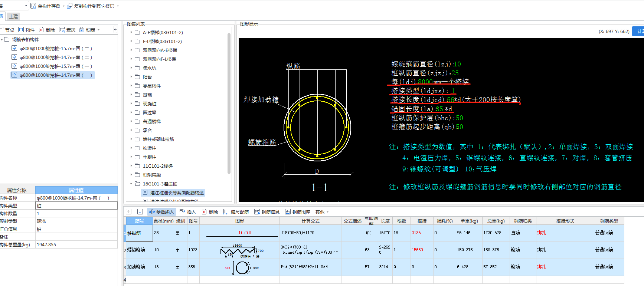
Task: Open the 其他 dropdown in rebar toolbar
Action: [x=322, y=212]
